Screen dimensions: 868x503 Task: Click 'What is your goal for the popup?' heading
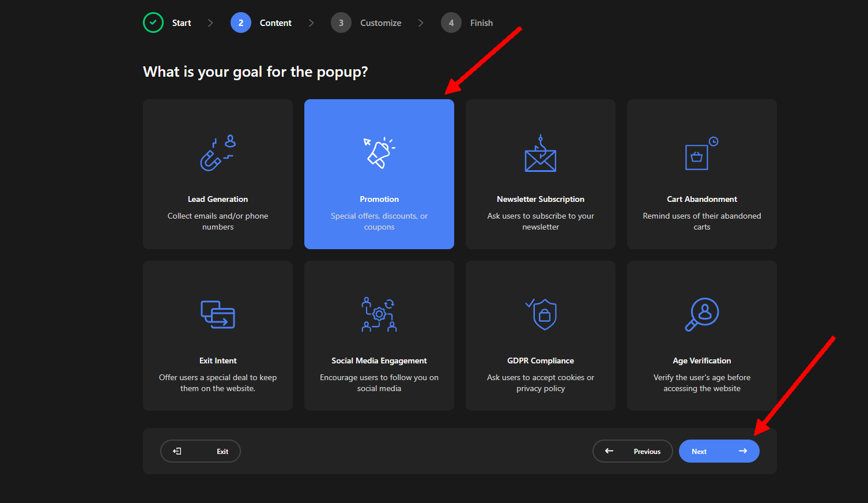[255, 72]
